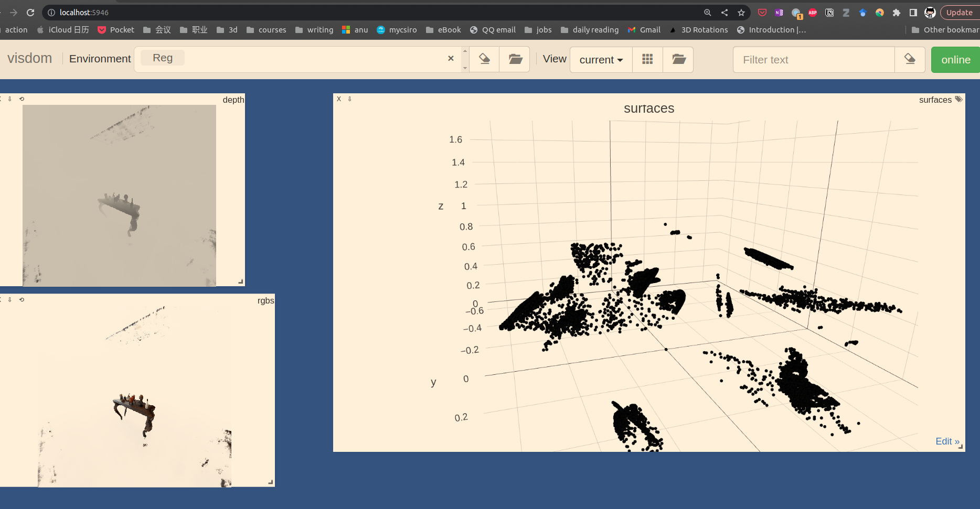Open the view manager folder icon beside View

pyautogui.click(x=678, y=59)
